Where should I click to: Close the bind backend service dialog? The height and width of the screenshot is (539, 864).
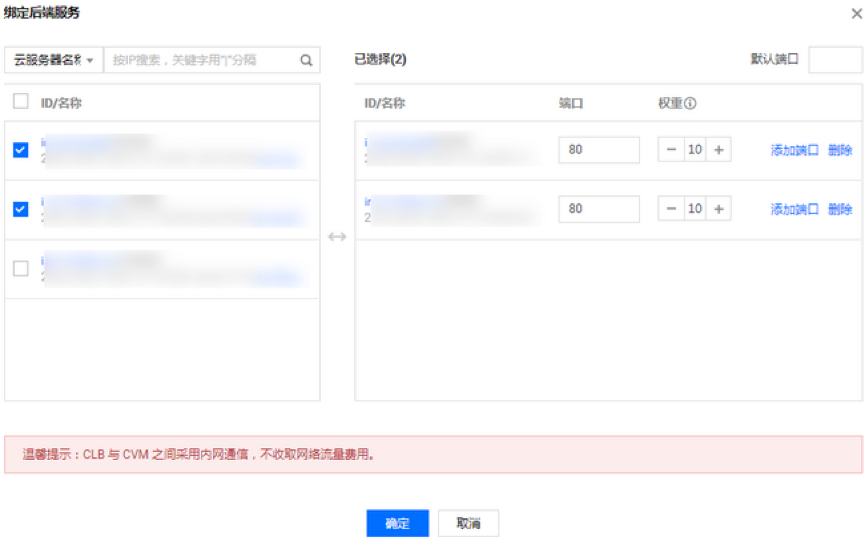856,14
